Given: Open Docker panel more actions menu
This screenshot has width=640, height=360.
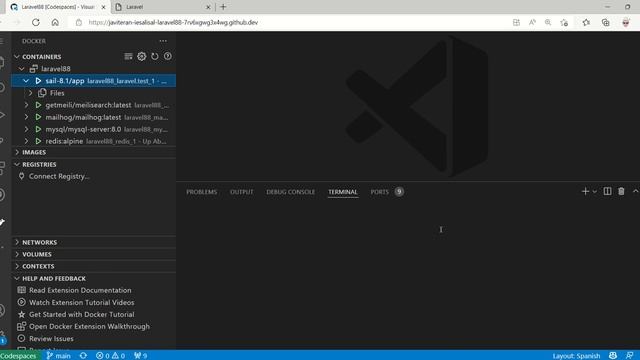Looking at the screenshot, I should pyautogui.click(x=163, y=41).
